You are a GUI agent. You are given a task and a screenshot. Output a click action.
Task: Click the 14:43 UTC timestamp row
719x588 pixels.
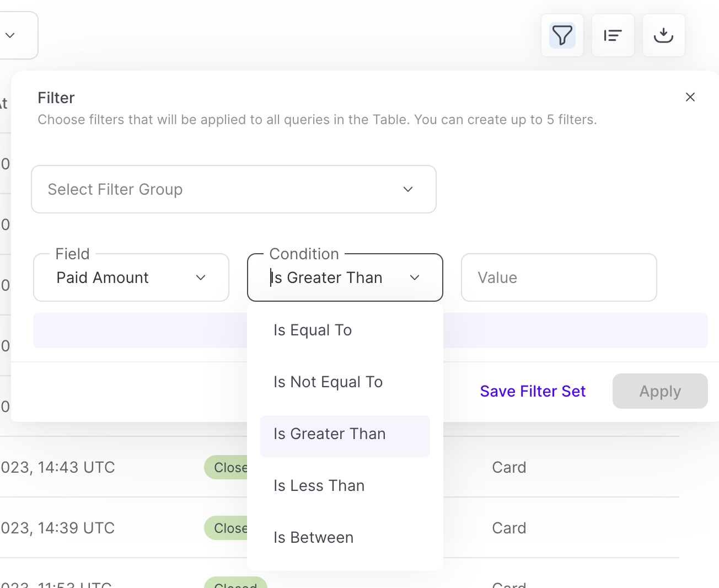(x=58, y=467)
